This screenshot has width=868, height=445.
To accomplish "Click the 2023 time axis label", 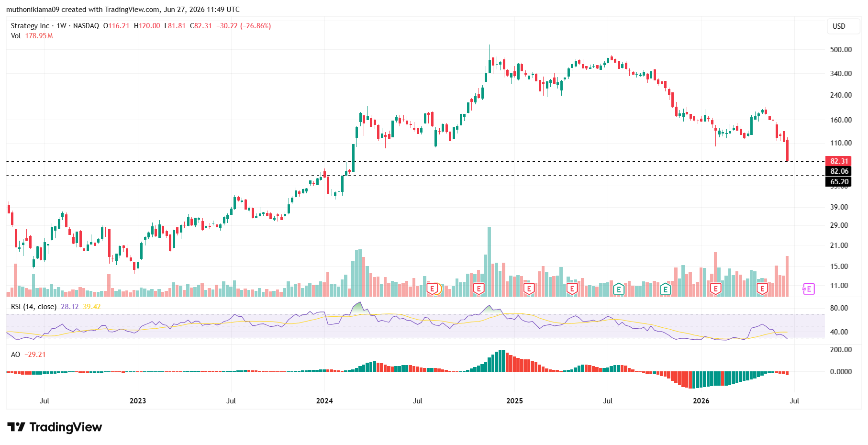I will 138,401.
